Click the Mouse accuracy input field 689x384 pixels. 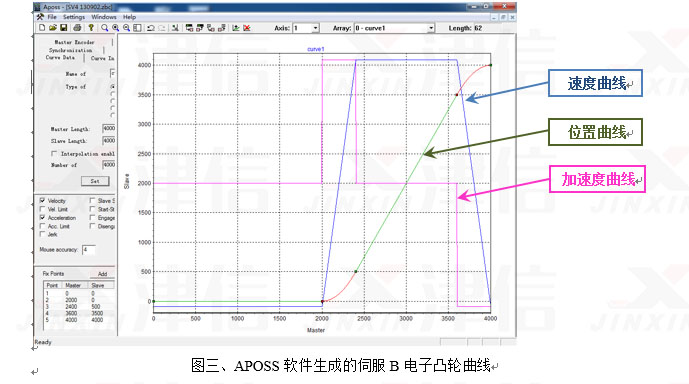(x=88, y=250)
